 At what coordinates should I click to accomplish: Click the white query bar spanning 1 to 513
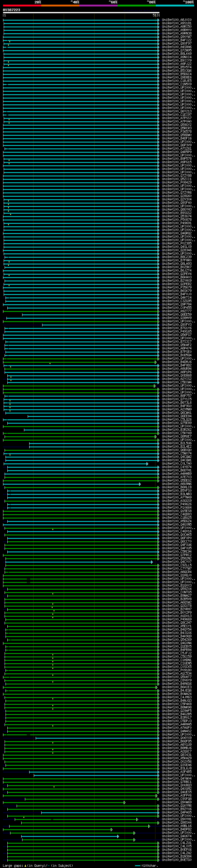(x=81, y=13)
